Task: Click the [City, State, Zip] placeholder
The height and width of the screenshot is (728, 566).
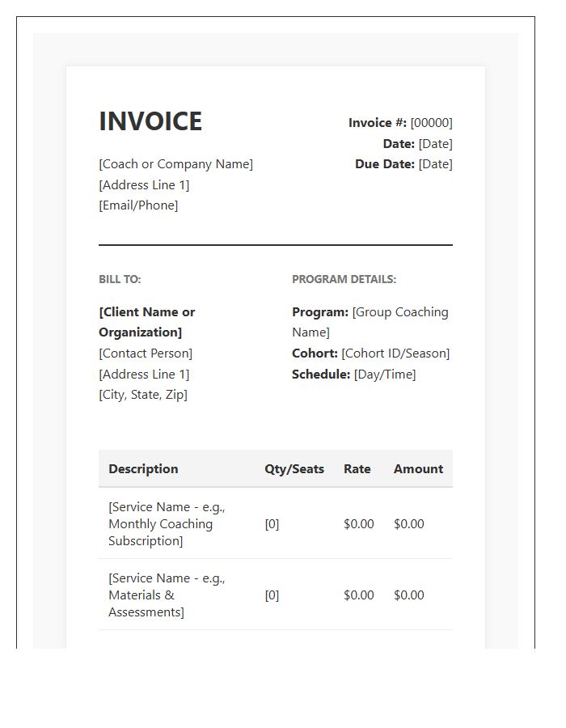Action: click(x=143, y=395)
